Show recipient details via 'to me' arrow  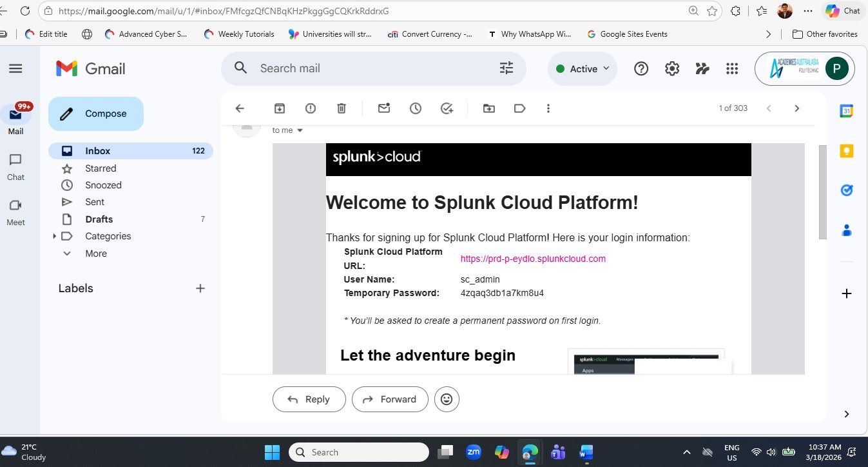point(300,130)
